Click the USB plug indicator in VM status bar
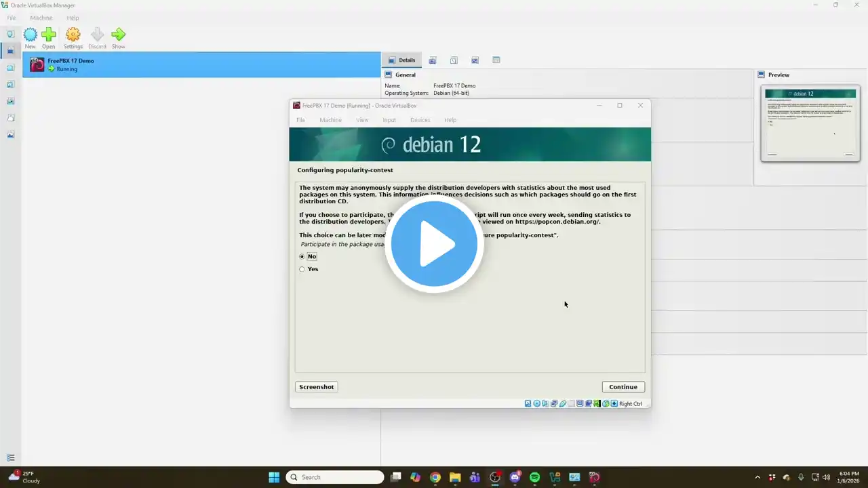Viewport: 868px width, 488px height. (563, 403)
